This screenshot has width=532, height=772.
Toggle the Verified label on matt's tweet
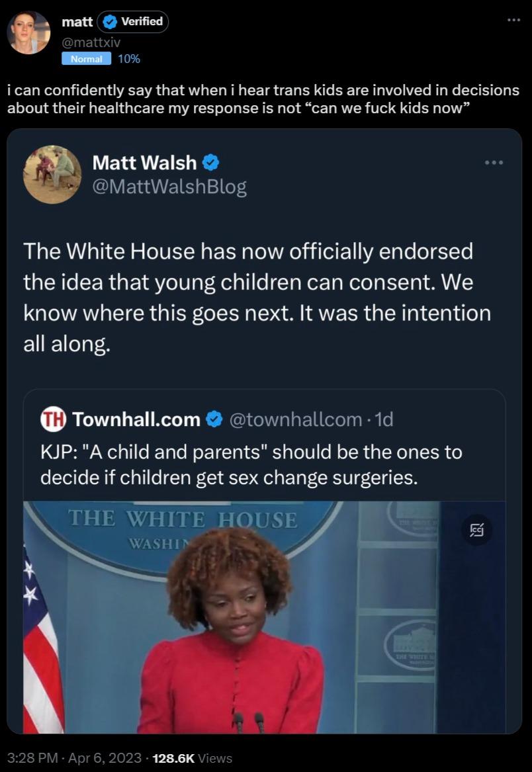coord(132,22)
